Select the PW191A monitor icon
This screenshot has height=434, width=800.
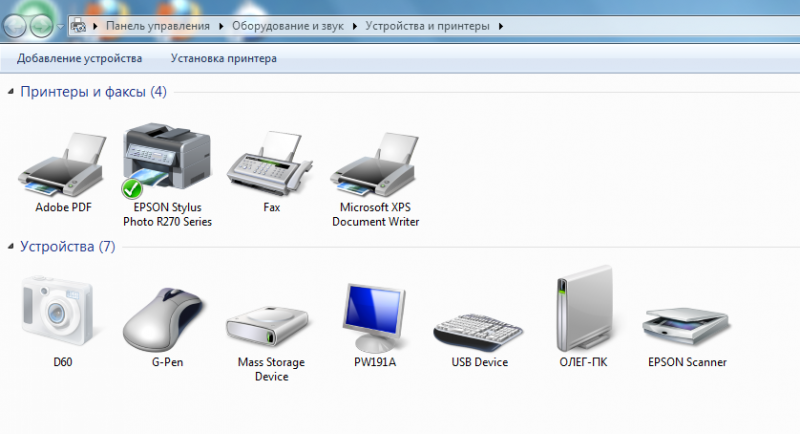[374, 317]
